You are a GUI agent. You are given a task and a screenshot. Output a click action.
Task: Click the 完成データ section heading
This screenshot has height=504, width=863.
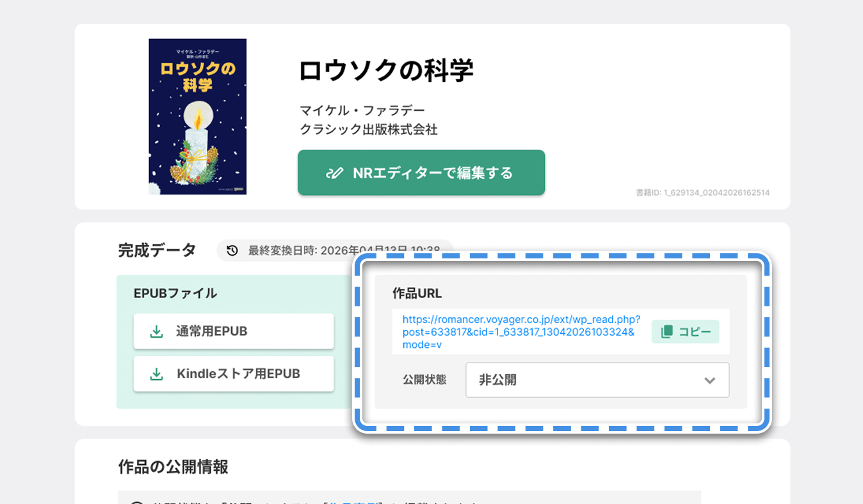click(157, 250)
